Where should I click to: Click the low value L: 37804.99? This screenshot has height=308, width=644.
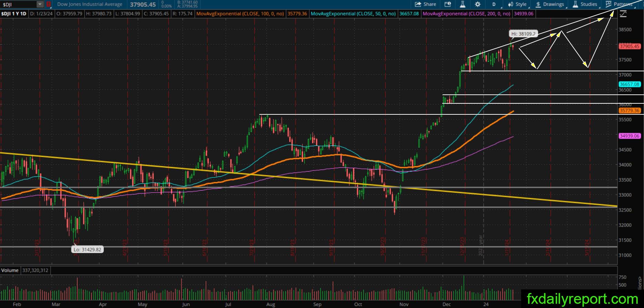coord(127,14)
